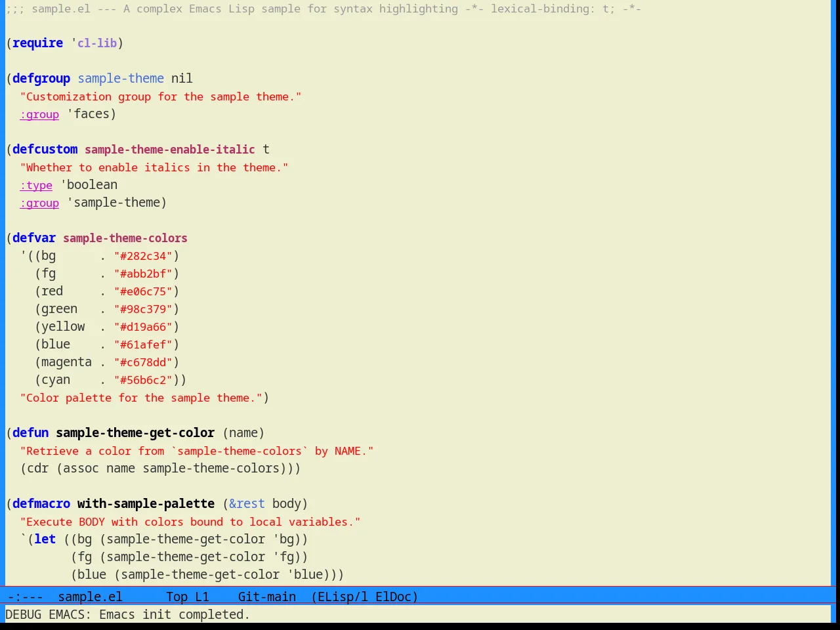Click the 'defcustom' keyword

45,150
